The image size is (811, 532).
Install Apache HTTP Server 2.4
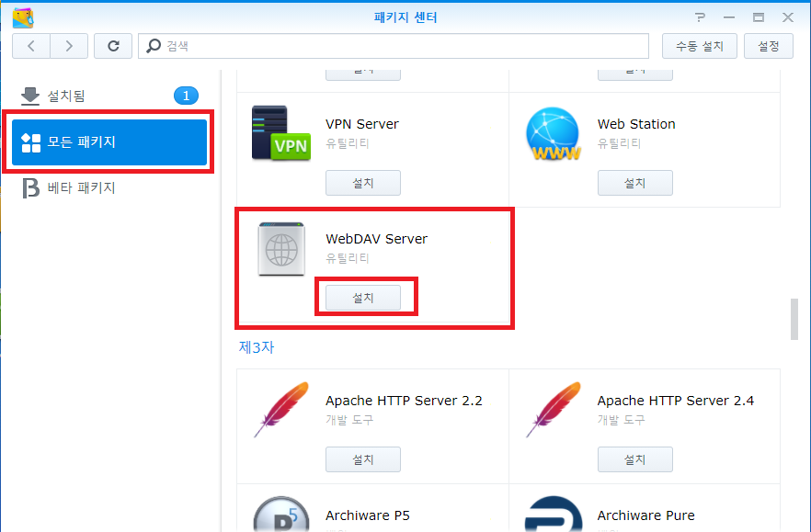635,459
